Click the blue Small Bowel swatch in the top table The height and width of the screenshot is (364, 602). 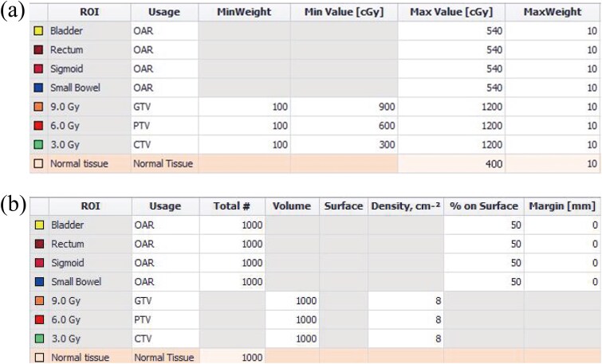[x=37, y=87]
